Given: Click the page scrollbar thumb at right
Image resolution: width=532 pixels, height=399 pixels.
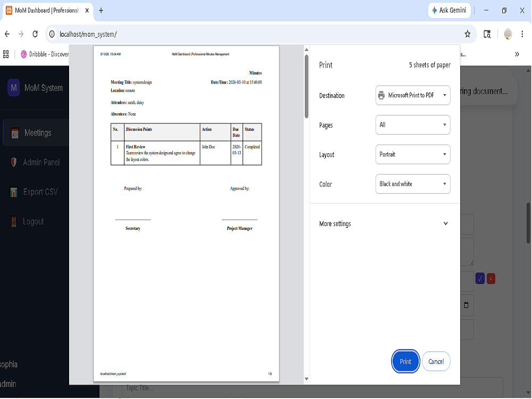Looking at the screenshot, I should point(528,223).
